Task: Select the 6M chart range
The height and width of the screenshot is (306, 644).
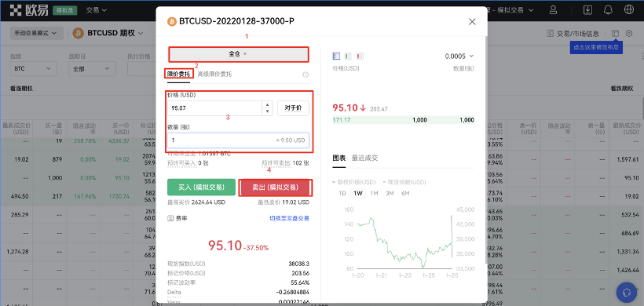Action: point(405,193)
